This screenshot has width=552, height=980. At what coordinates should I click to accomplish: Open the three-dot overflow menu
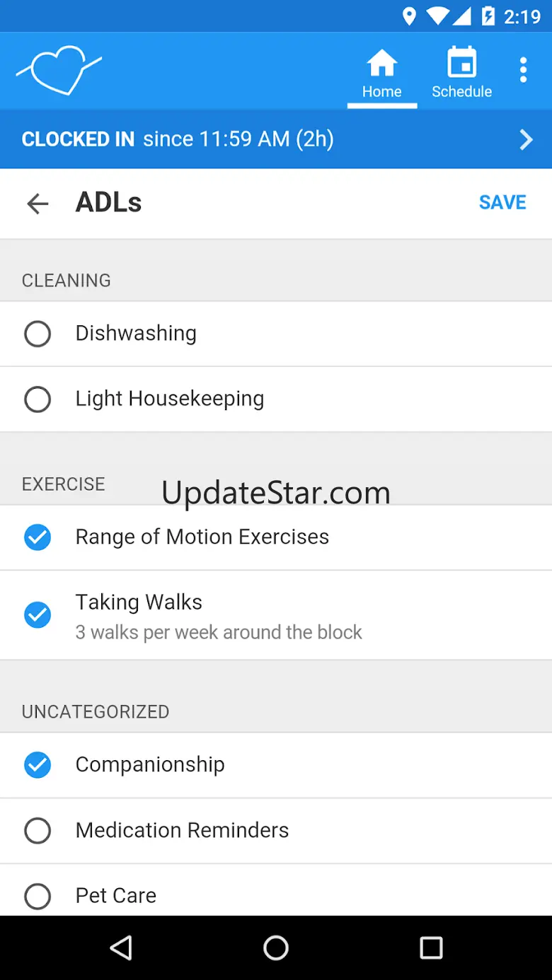coord(523,70)
